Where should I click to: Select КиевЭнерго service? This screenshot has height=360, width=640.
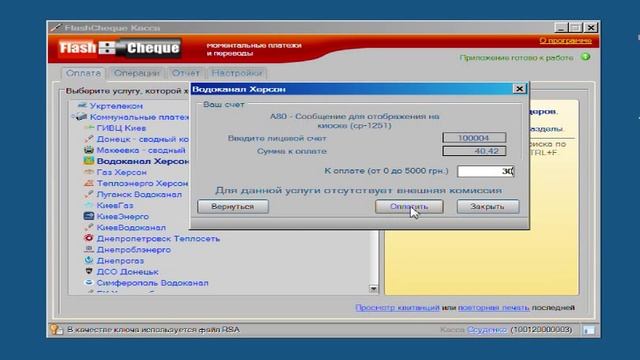click(x=123, y=216)
